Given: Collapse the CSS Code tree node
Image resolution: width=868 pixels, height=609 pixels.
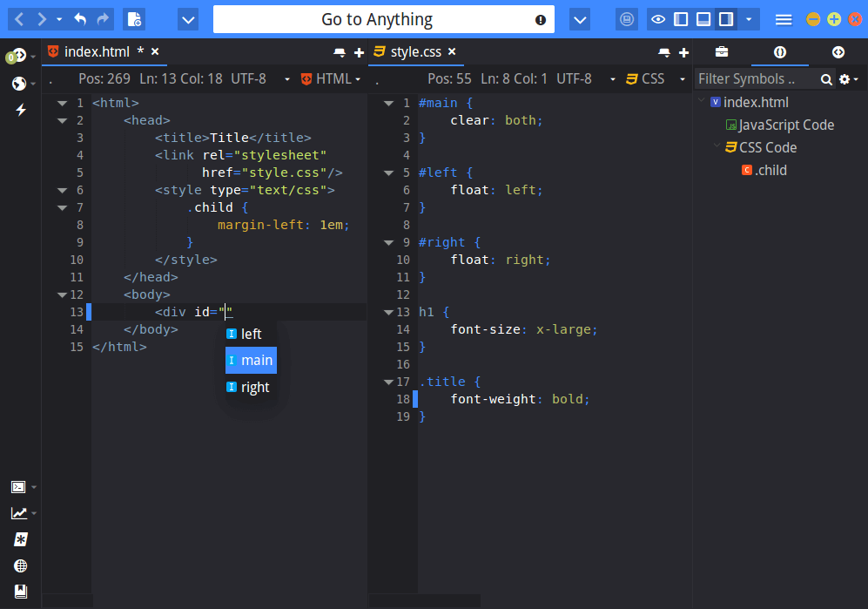Looking at the screenshot, I should (717, 147).
